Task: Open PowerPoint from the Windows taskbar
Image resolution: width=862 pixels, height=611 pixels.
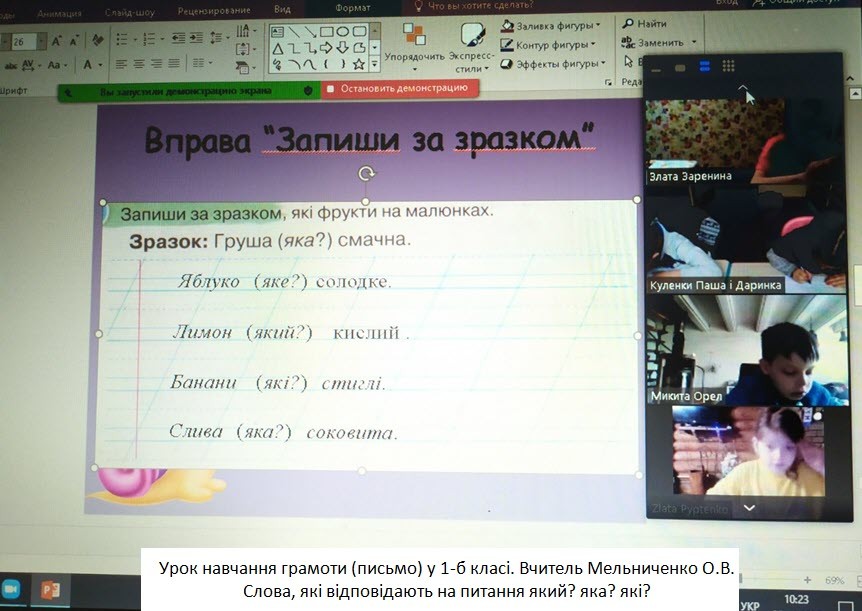Action: (50, 589)
